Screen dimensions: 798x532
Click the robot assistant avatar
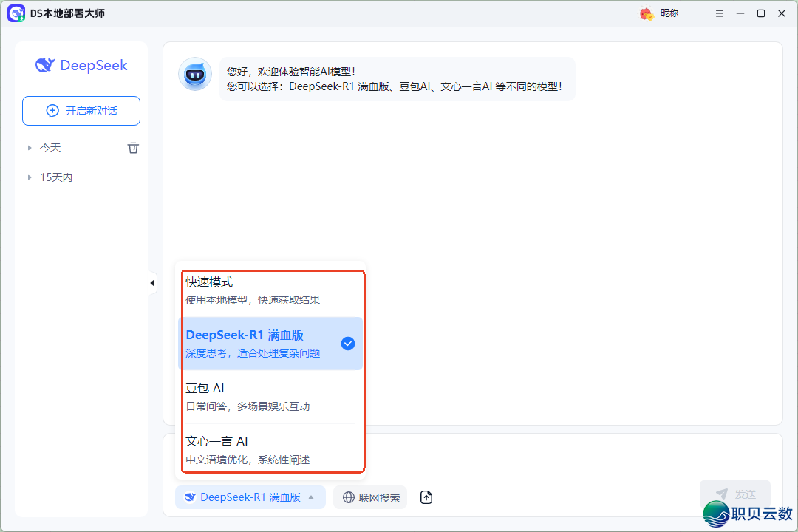point(195,75)
